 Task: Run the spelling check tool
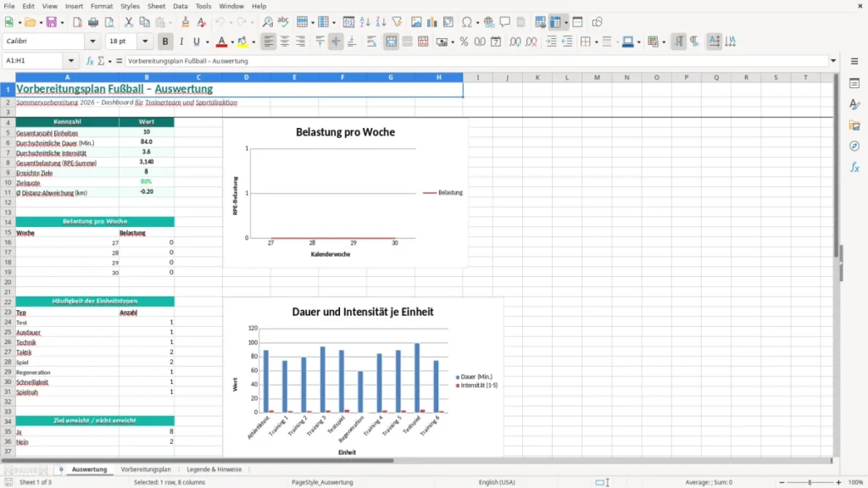click(283, 22)
